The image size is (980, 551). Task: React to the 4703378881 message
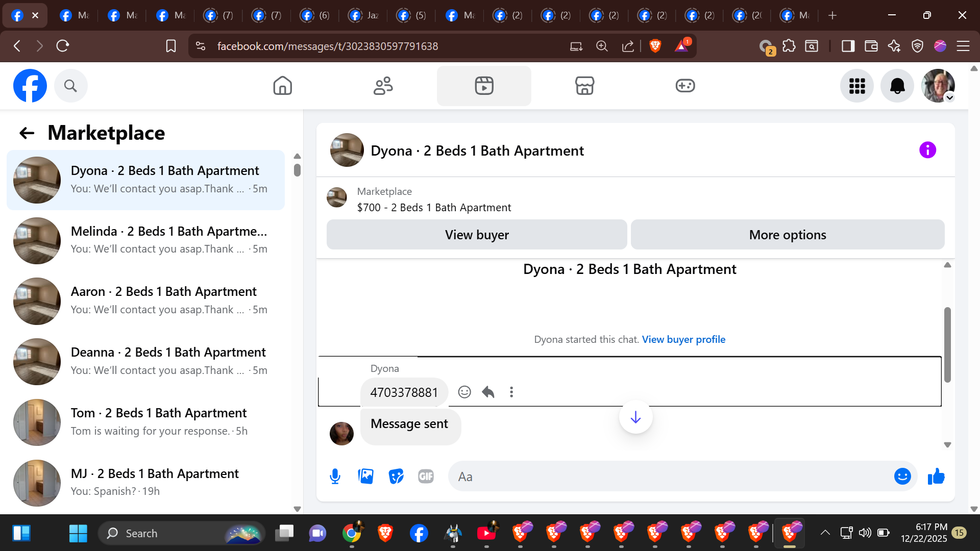464,392
